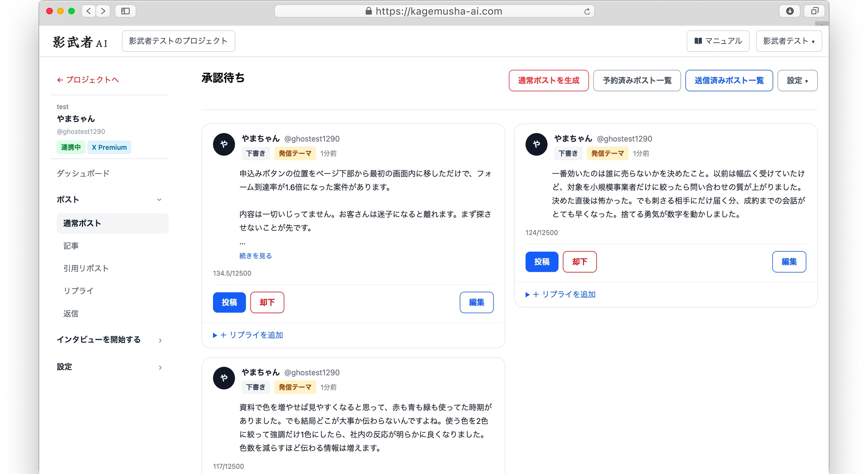Click 投稿 on the 一番効いたのは post
Screen dimensions: 868x474
(541, 262)
